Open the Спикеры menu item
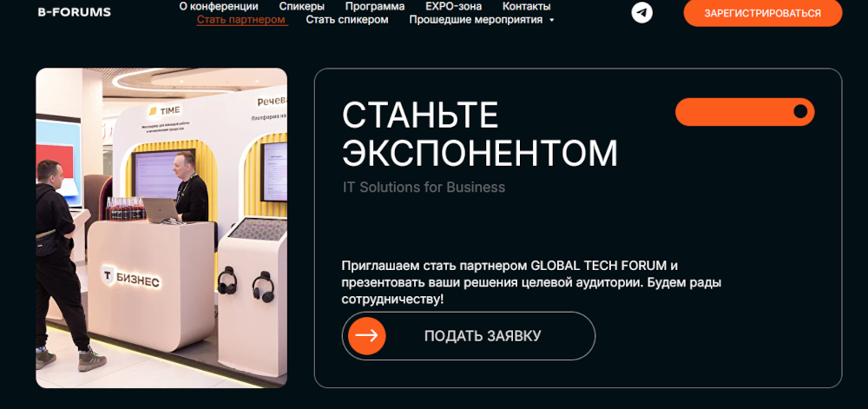 (302, 7)
